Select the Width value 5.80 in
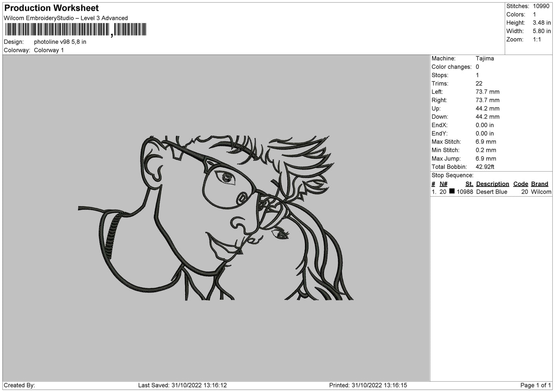 coord(542,31)
